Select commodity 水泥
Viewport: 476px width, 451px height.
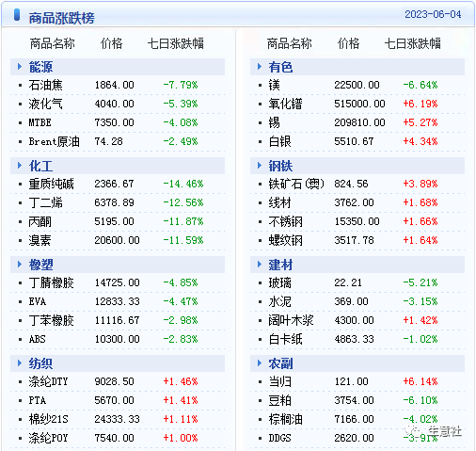279,301
